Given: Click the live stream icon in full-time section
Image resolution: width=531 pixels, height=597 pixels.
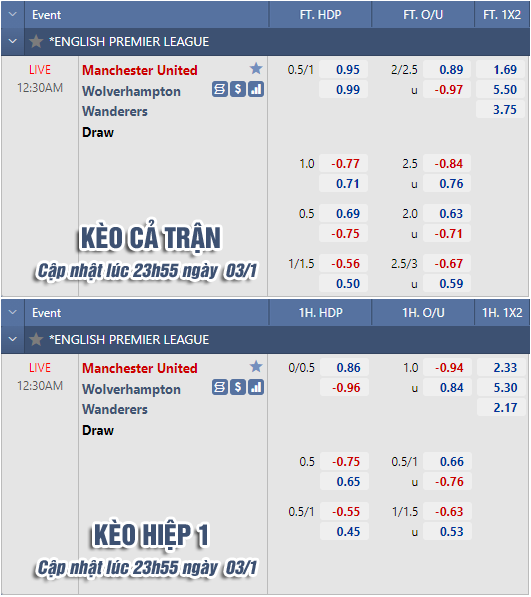Looking at the screenshot, I should [x=220, y=89].
